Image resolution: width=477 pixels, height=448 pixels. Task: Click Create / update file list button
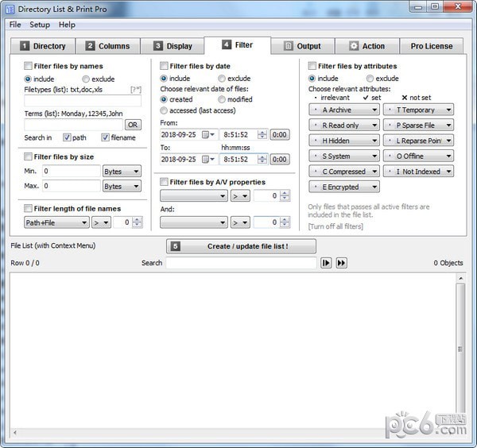[241, 246]
